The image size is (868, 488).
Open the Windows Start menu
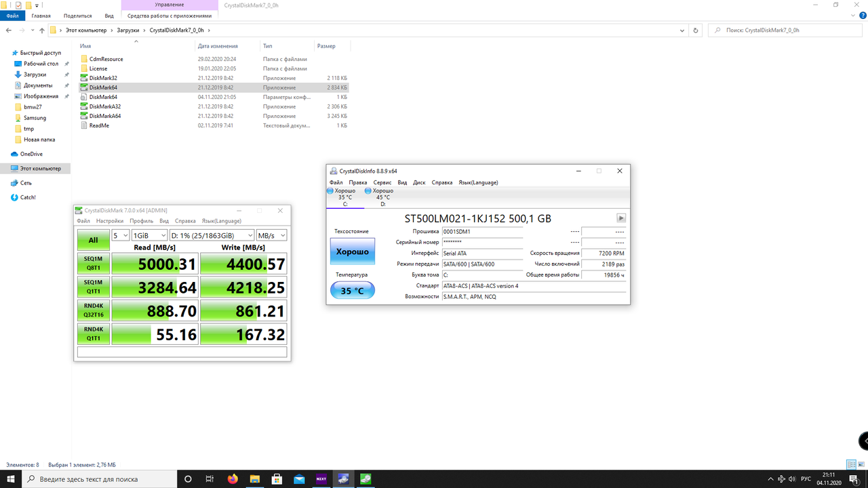pyautogui.click(x=11, y=479)
